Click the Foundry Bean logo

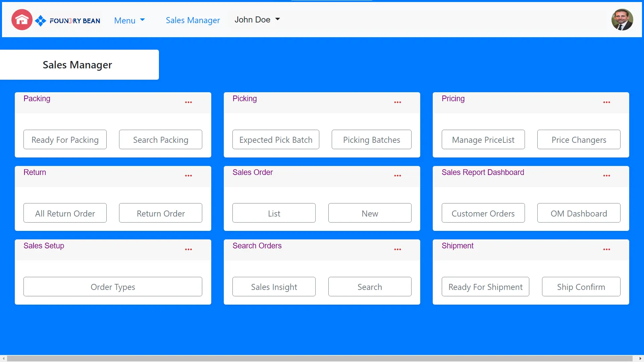click(67, 20)
